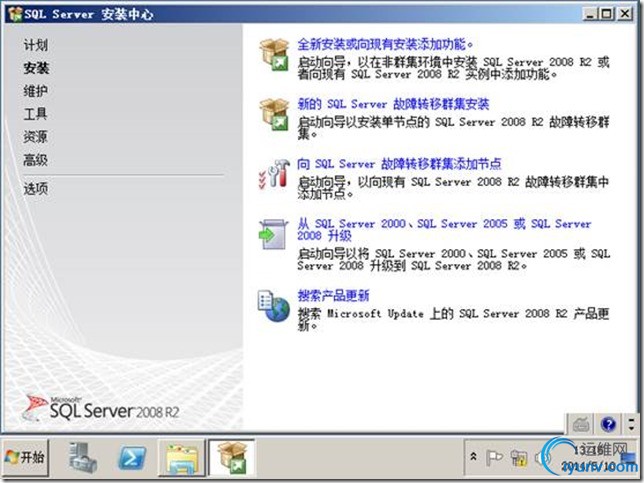The width and height of the screenshot is (644, 483).
Task: Go to the 资源 section
Action: coord(35,137)
